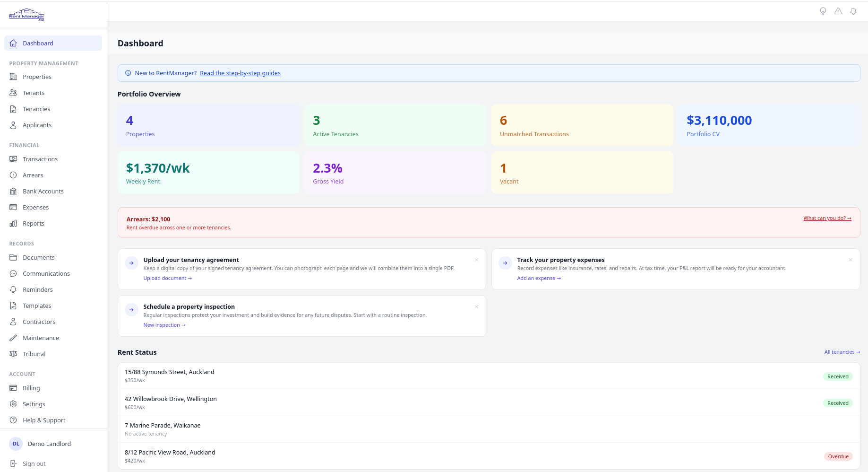Viewport: 868px width, 472px height.
Task: Open the $1,370/wk Weekly Rent card
Action: pyautogui.click(x=208, y=173)
